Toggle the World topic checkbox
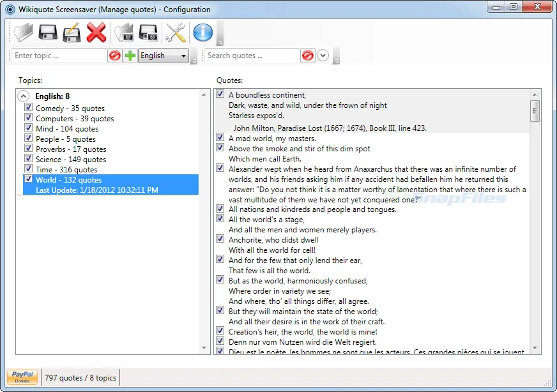Viewport: 557px width, 392px height. pos(28,179)
